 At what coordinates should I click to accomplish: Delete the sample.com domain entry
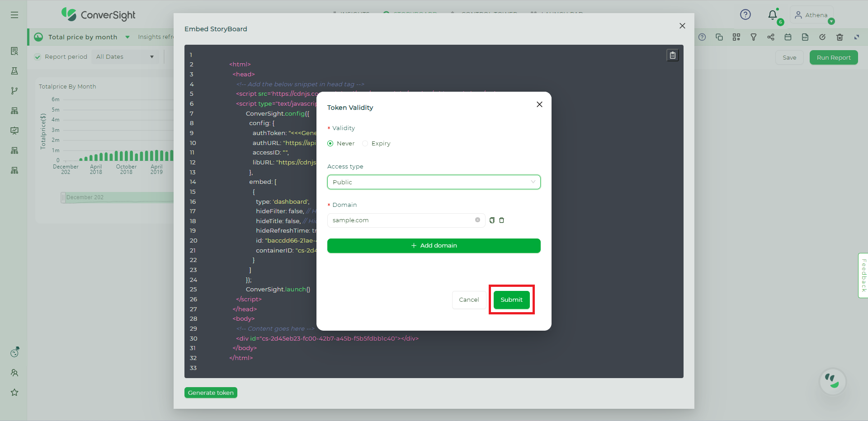pos(501,220)
